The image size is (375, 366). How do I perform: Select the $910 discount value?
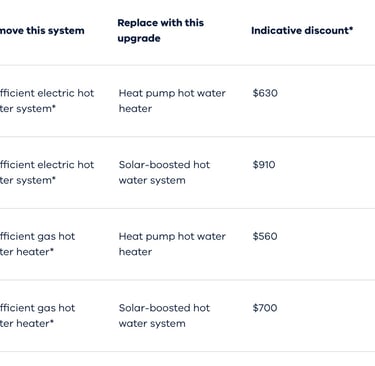point(264,165)
